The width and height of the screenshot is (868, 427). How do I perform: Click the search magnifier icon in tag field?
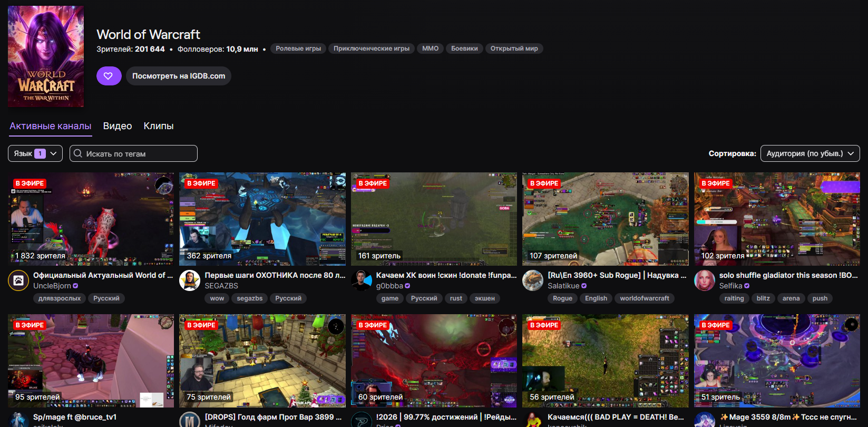[x=78, y=153]
